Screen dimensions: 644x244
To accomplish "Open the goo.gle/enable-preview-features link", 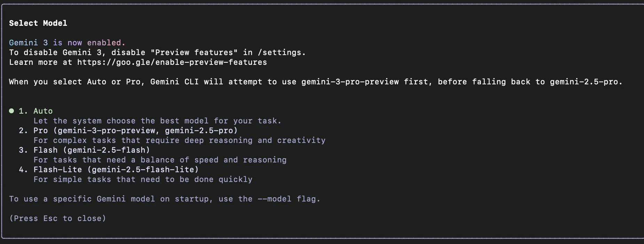I will [172, 62].
